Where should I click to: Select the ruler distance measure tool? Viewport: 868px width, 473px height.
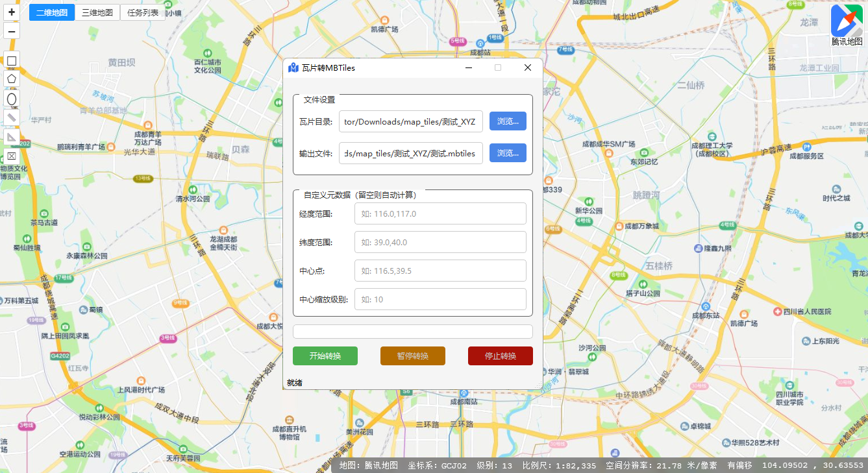pos(12,117)
